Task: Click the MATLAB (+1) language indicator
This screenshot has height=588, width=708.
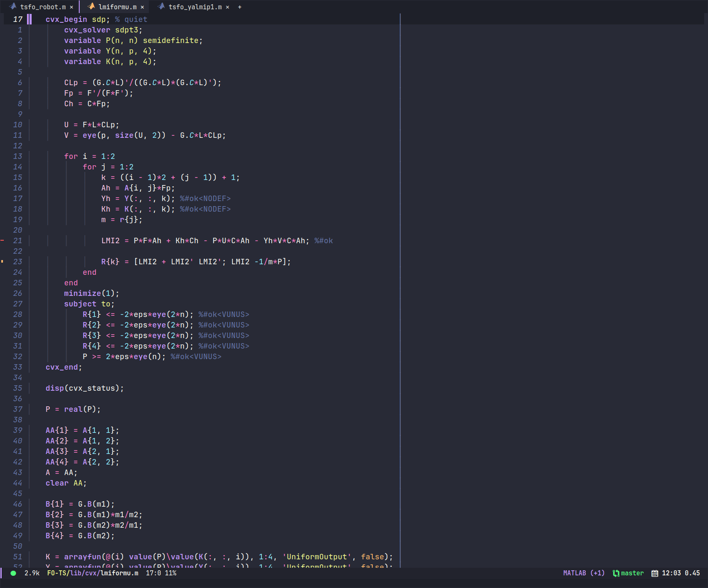Action: (583, 573)
